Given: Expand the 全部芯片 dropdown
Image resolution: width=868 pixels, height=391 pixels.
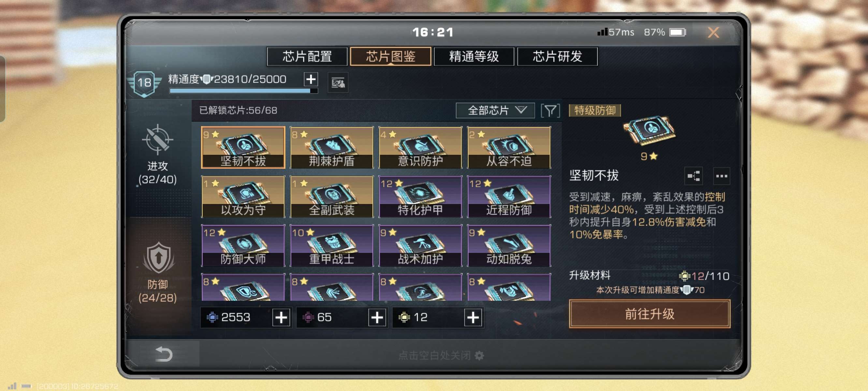Looking at the screenshot, I should click(x=495, y=110).
